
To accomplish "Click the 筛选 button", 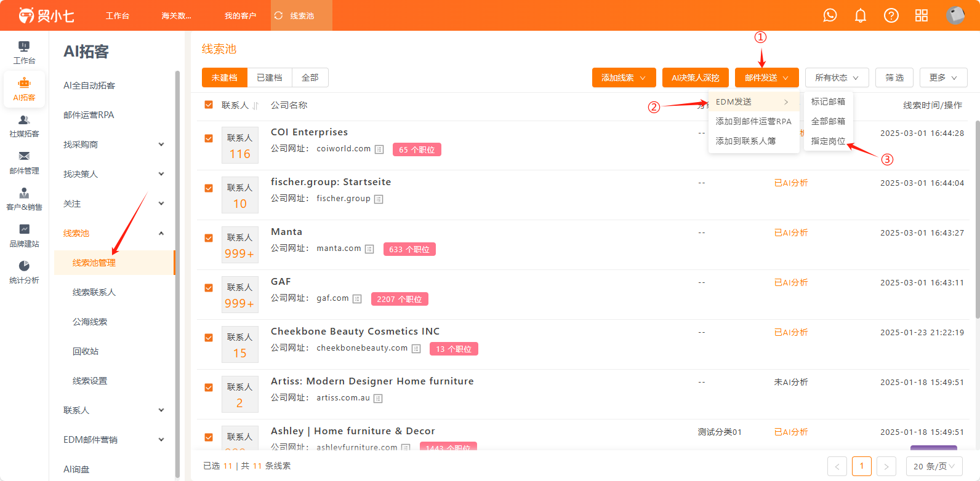I will (x=895, y=78).
